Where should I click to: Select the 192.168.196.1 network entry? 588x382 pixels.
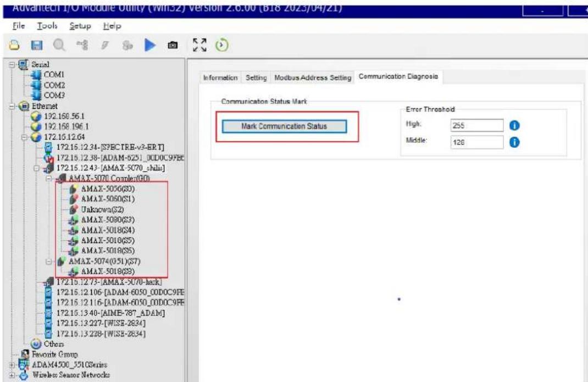pyautogui.click(x=66, y=126)
